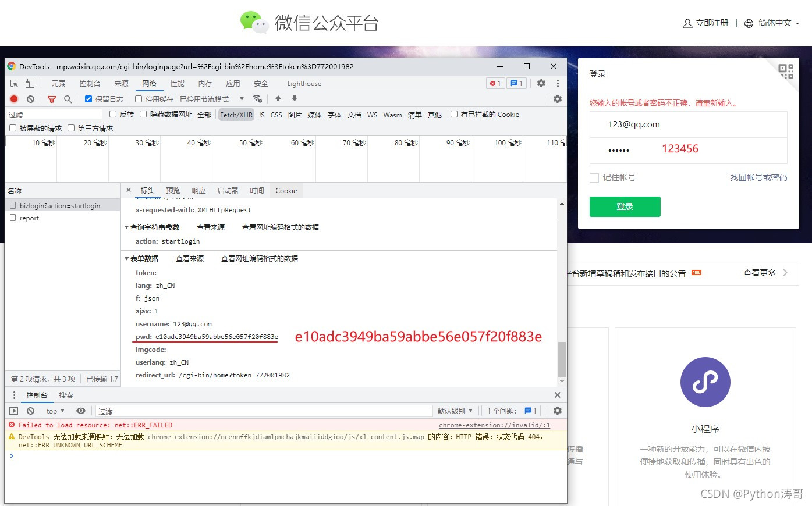Enable the 停用缓存 checkbox
Viewport: 812px width, 506px height.
[x=138, y=99]
